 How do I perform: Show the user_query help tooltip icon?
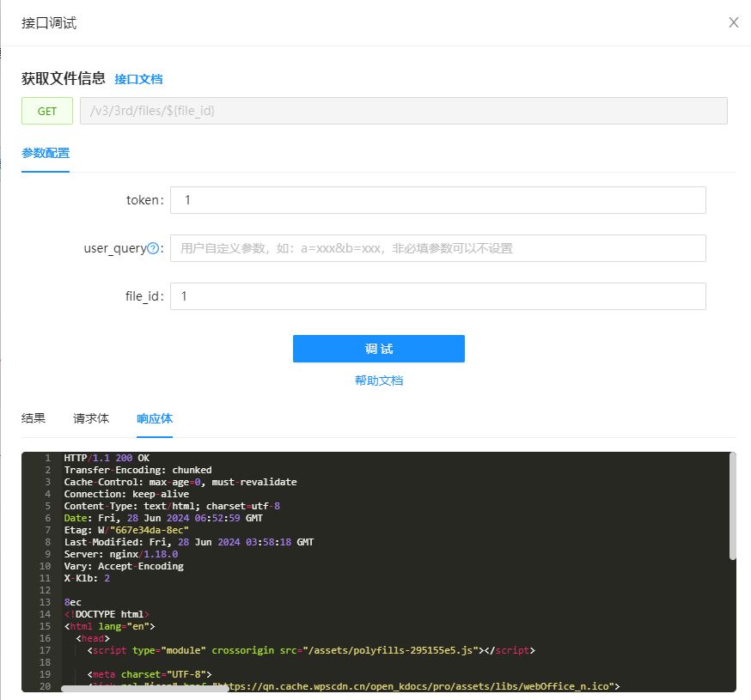(153, 248)
